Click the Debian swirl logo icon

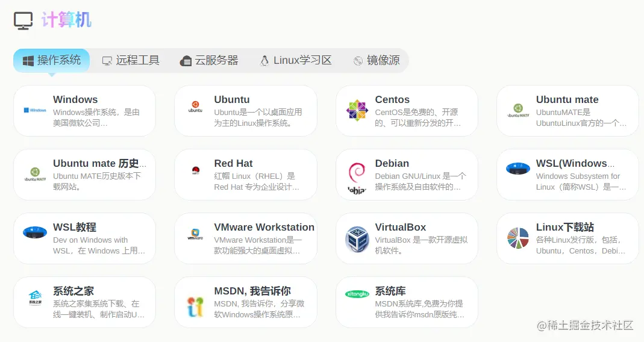point(357,178)
